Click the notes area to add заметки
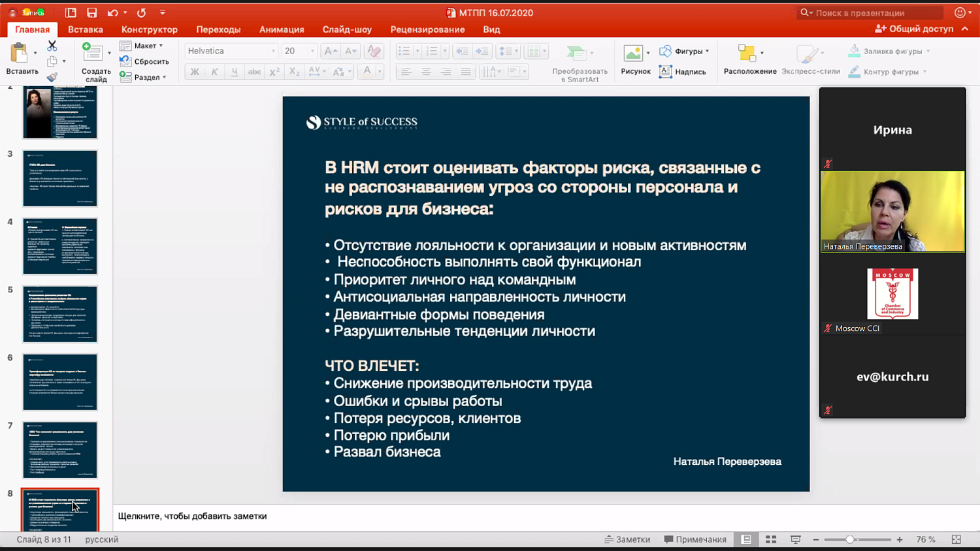The height and width of the screenshot is (551, 980). [x=546, y=516]
